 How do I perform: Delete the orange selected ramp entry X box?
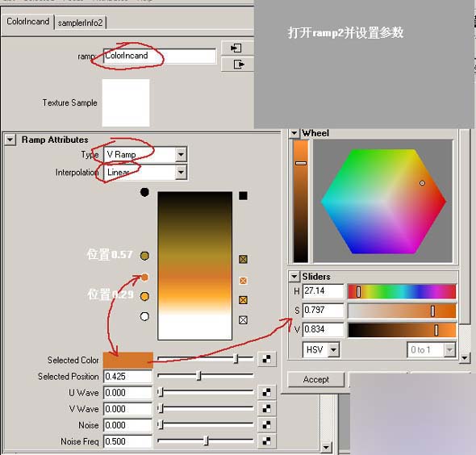[243, 281]
